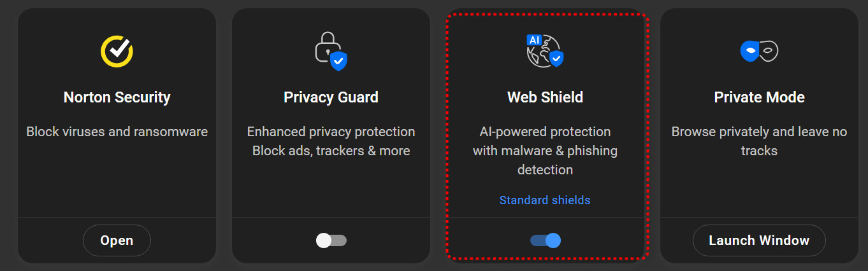Click the blue AI badge on Web Shield

[534, 40]
